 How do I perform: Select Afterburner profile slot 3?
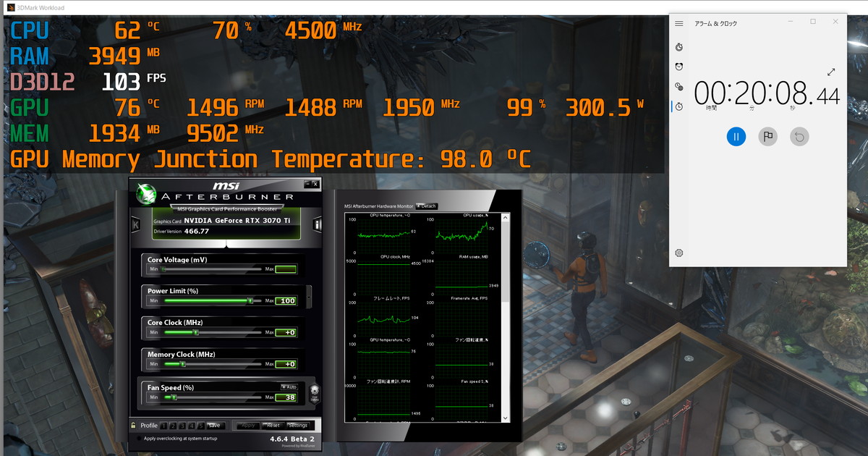click(182, 426)
